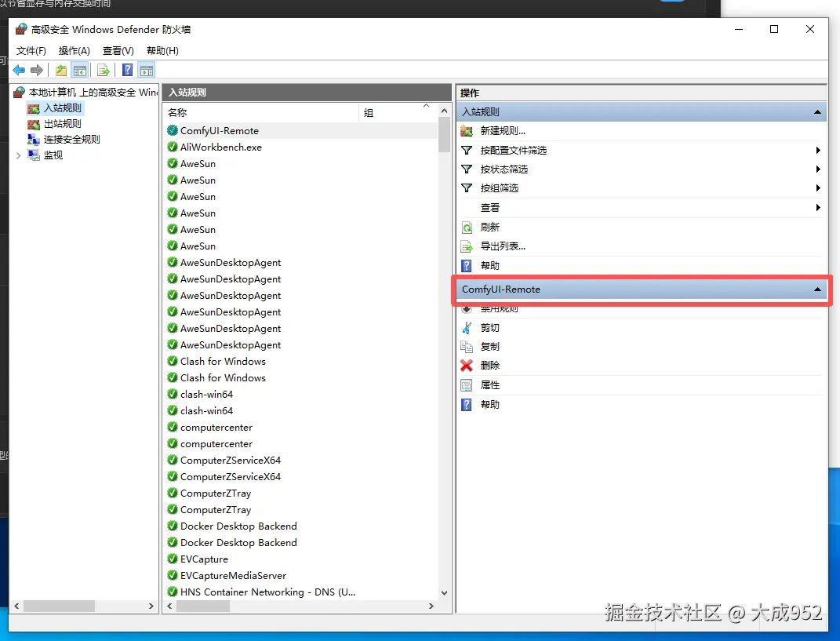Viewport: 840px width, 641px height.
Task: Sort by the 组 column header
Action: (x=398, y=112)
